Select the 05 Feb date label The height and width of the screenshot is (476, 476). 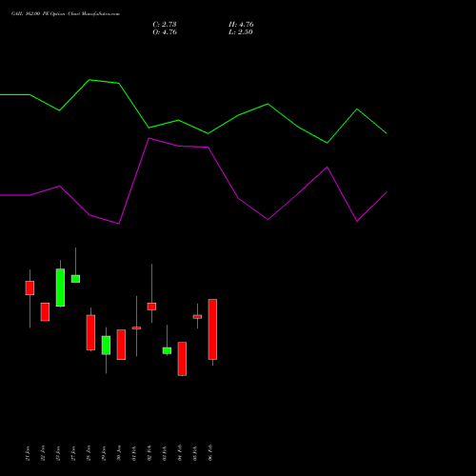195,453
